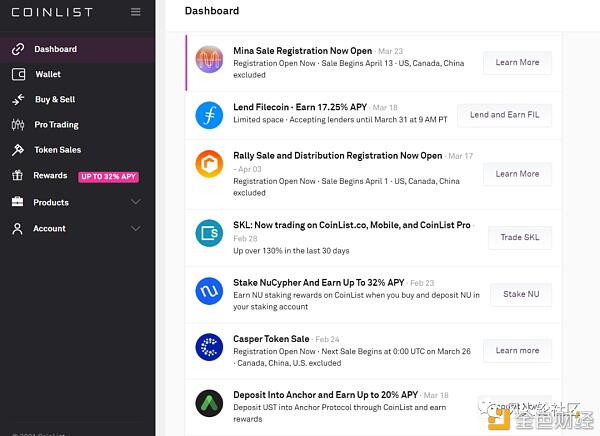This screenshot has height=436, width=600.
Task: Select Products menu item
Action: [51, 202]
